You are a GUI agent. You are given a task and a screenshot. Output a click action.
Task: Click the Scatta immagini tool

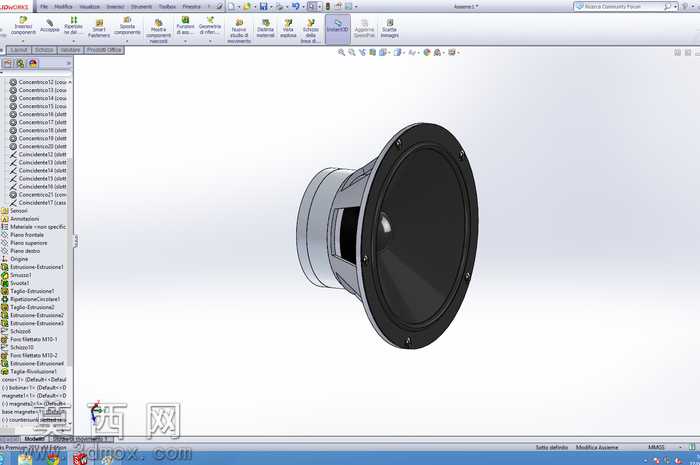[x=389, y=28]
